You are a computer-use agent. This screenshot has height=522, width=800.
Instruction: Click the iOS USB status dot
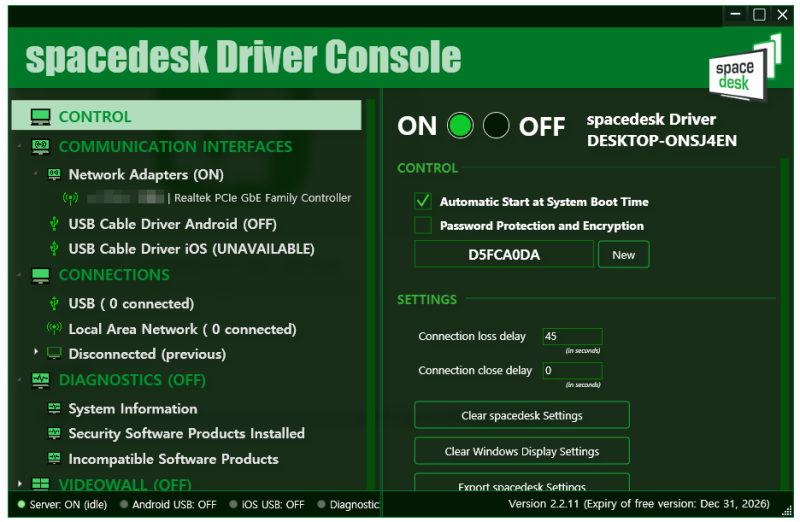(233, 505)
